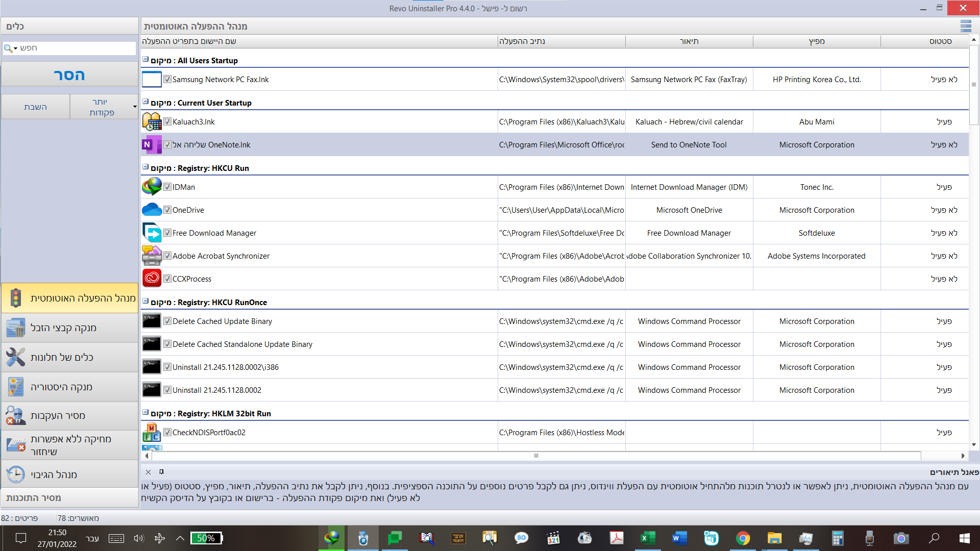Open the More Commands dropdown arrow
The width and height of the screenshot is (980, 551).
135,107
